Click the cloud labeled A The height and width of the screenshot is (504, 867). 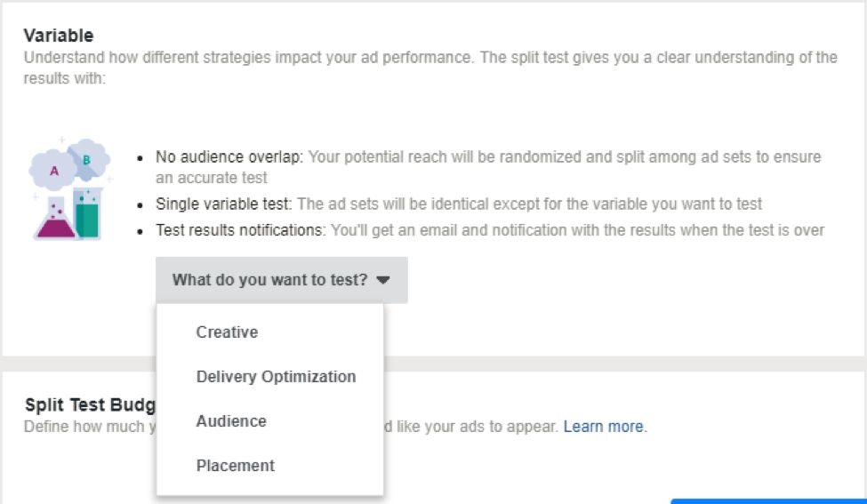[x=52, y=169]
